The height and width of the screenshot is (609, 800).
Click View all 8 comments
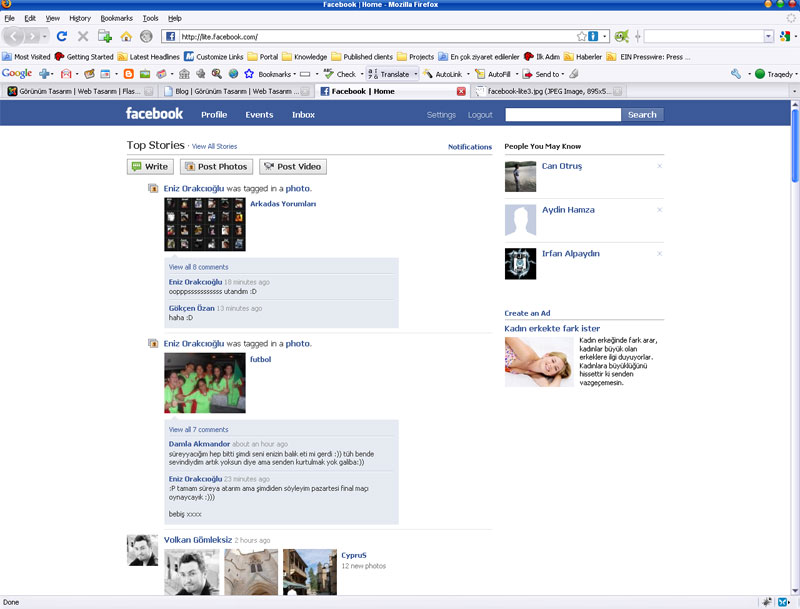198,267
